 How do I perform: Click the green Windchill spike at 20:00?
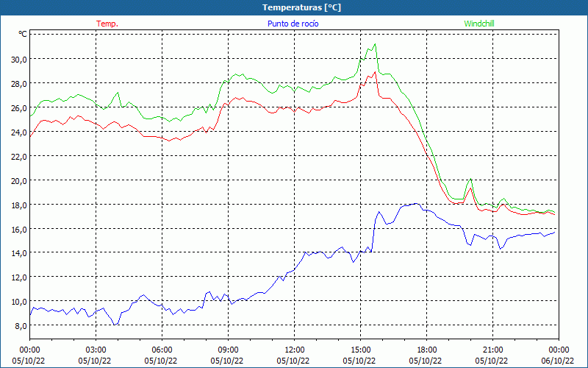471,179
